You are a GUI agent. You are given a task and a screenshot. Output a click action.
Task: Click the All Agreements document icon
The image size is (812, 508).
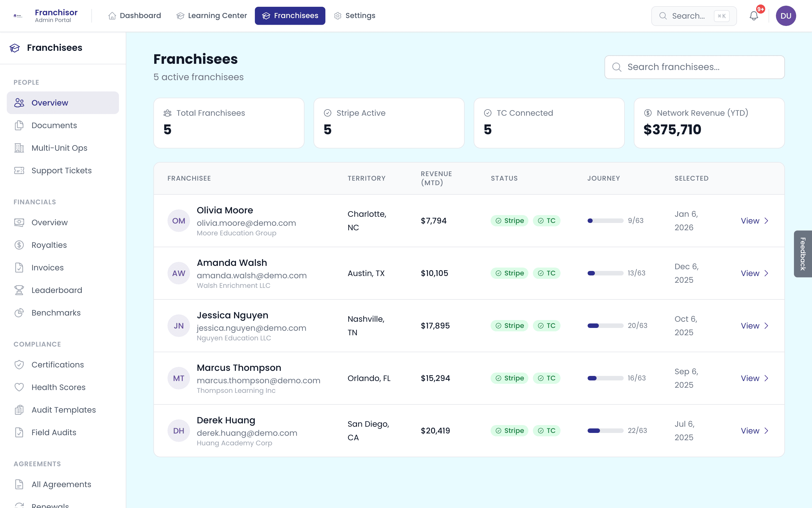click(19, 484)
